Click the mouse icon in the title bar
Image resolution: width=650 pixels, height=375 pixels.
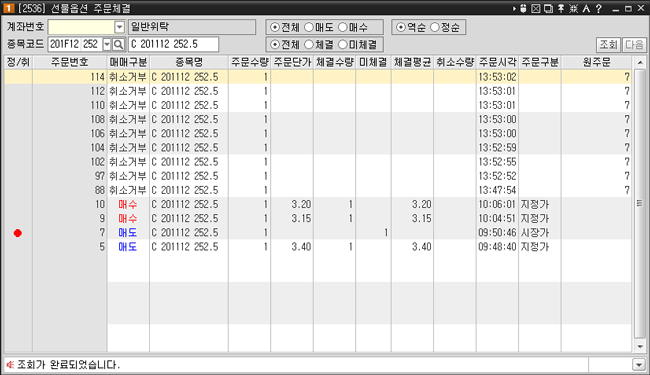pyautogui.click(x=523, y=8)
